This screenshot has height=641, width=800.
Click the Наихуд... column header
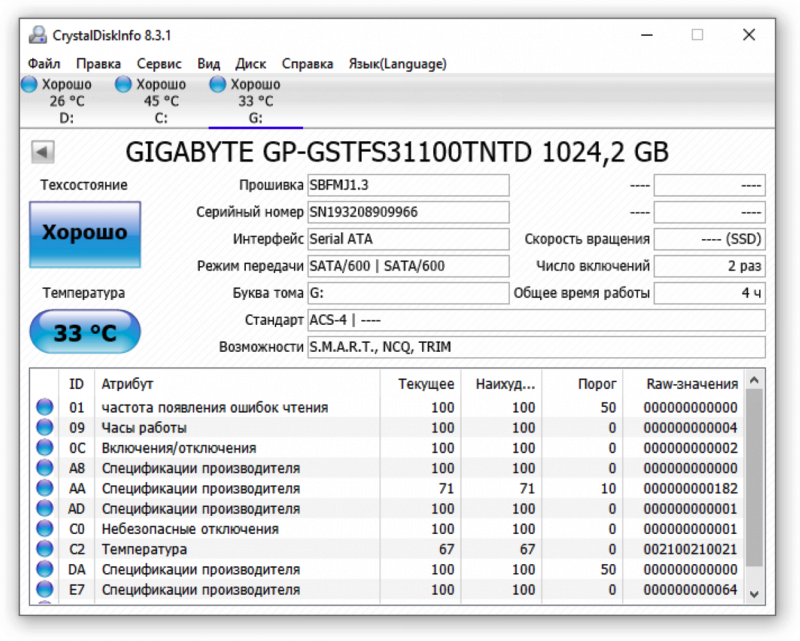click(x=501, y=384)
